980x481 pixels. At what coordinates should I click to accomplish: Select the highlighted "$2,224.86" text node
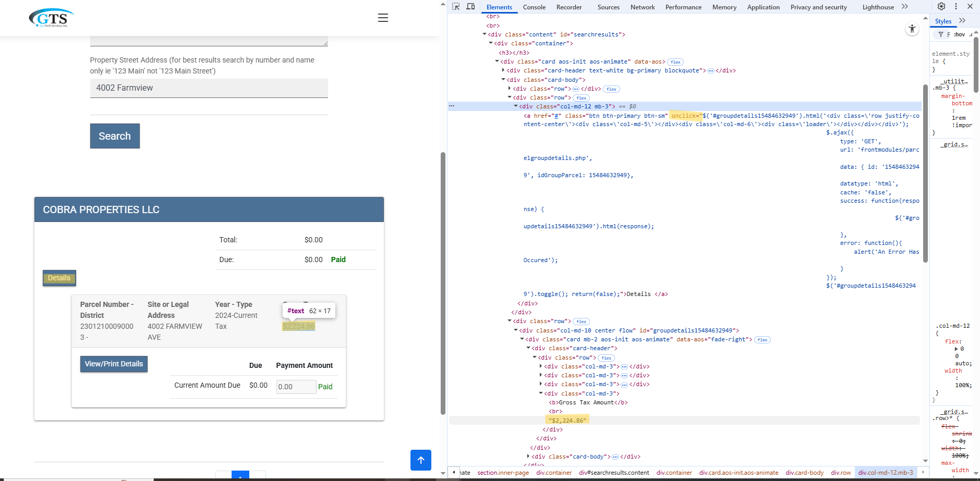567,420
